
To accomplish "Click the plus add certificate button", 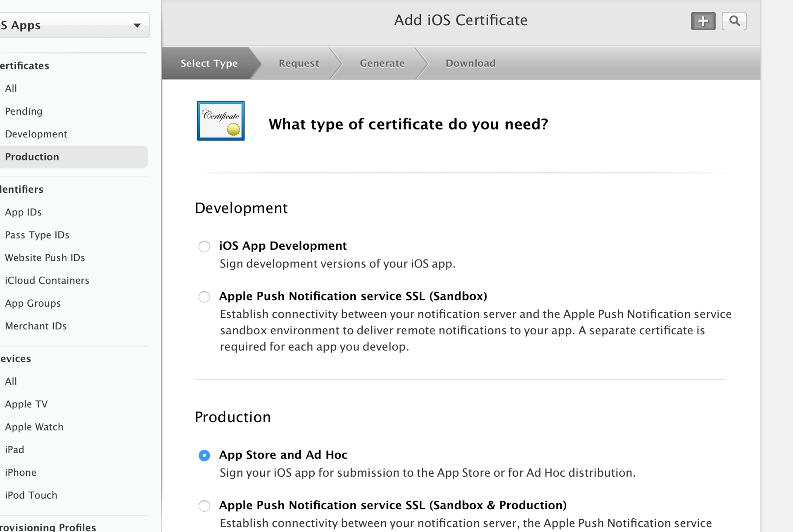I will (x=703, y=21).
